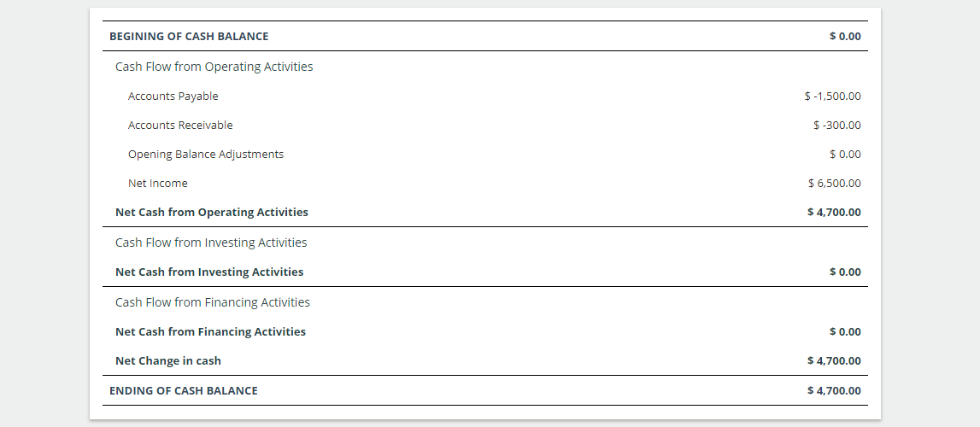This screenshot has width=980, height=427.
Task: Select the Cash Flow from Financing Activities heading
Action: [213, 302]
